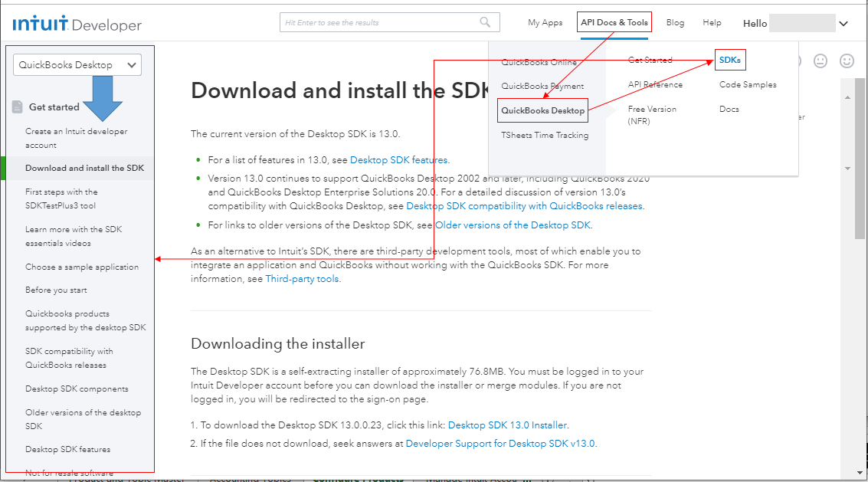This screenshot has height=482, width=868.
Task: Click the Get started document icon
Action: coord(17,107)
